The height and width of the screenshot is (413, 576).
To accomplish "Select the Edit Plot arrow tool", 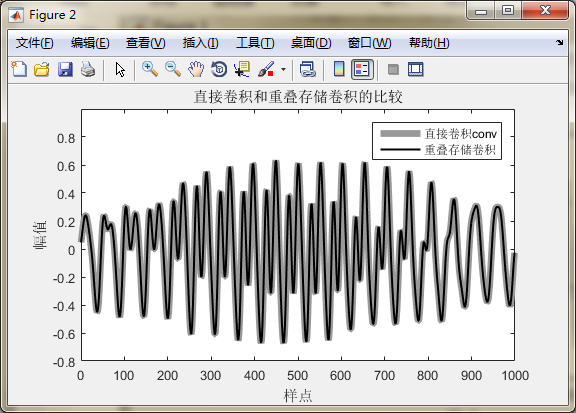I will (x=120, y=69).
